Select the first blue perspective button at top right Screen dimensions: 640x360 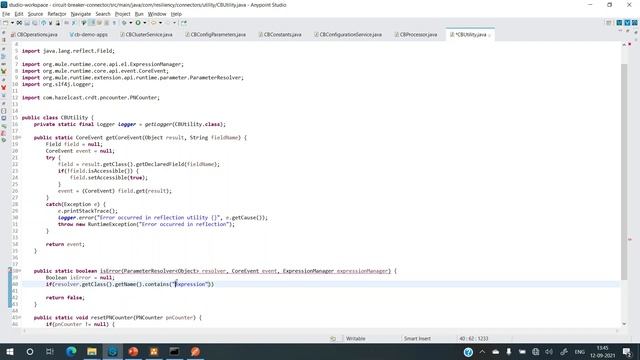(619, 23)
